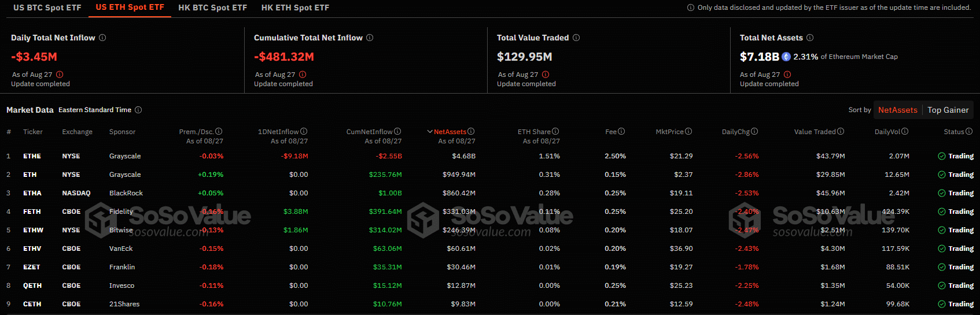Sort by MktPrice column header

coord(669,132)
